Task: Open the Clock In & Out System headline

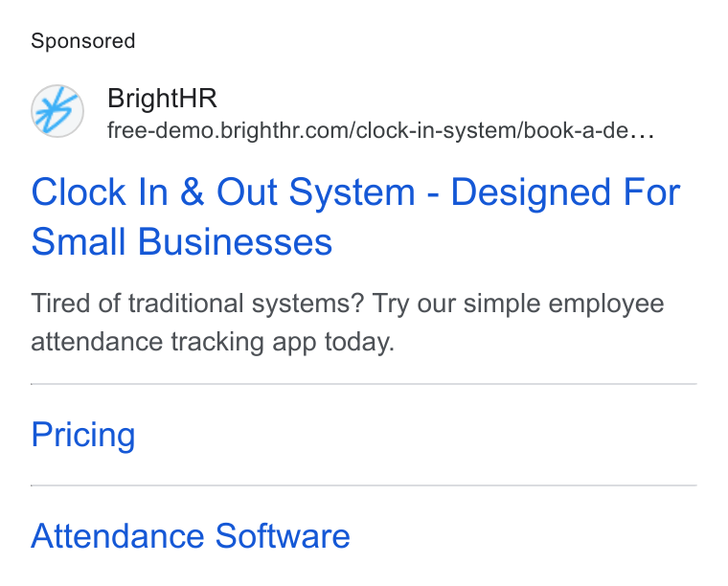Action: [x=355, y=216]
